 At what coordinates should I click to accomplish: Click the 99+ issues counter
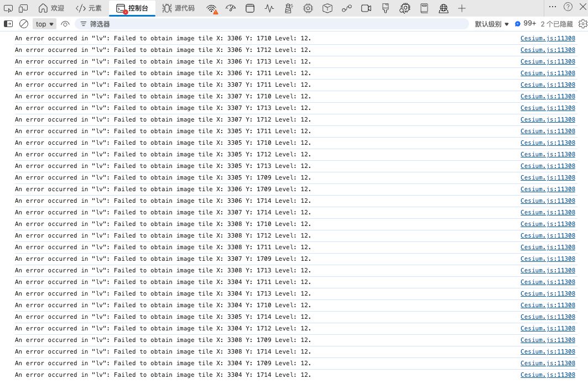525,24
